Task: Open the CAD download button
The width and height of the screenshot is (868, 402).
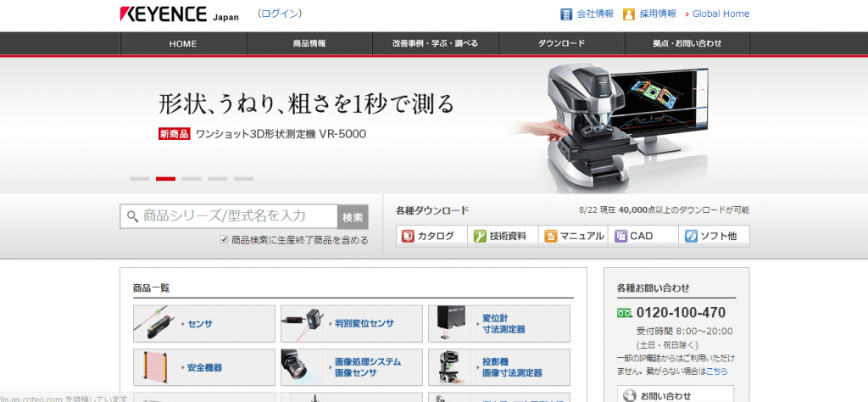Action: click(643, 236)
